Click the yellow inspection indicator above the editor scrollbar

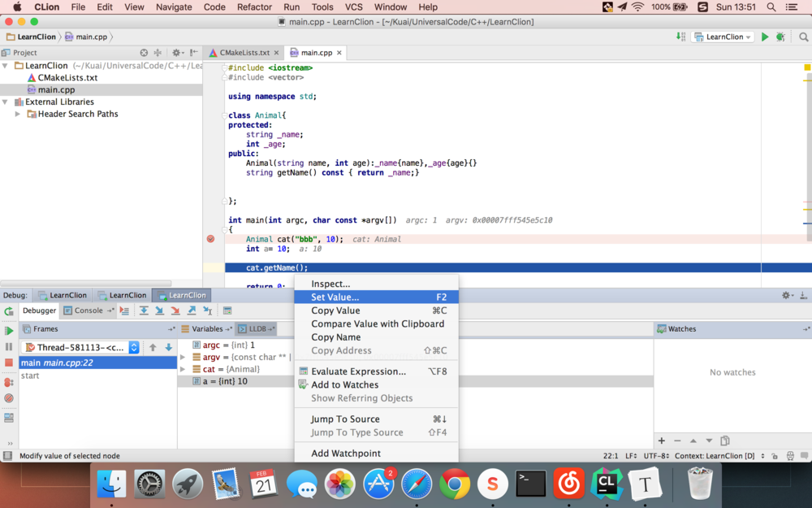pyautogui.click(x=807, y=67)
